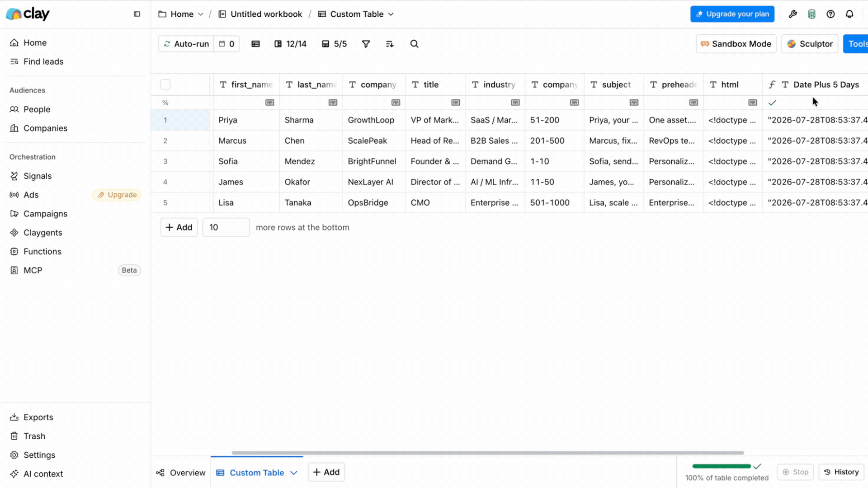Search the table with magnifier icon
868x488 pixels.
tap(414, 44)
